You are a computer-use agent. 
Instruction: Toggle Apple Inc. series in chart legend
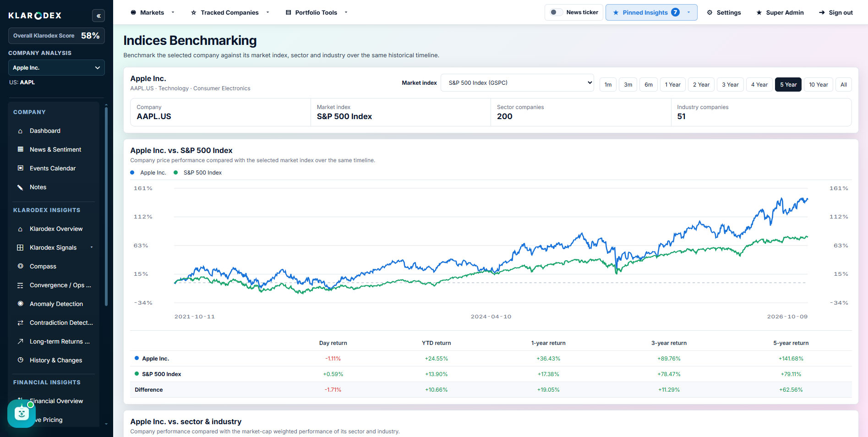(x=148, y=173)
